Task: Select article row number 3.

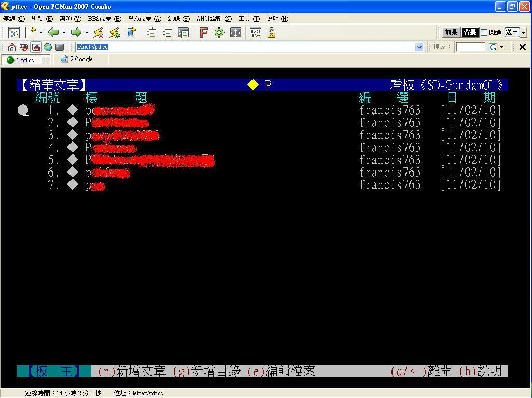Action: 262,135
